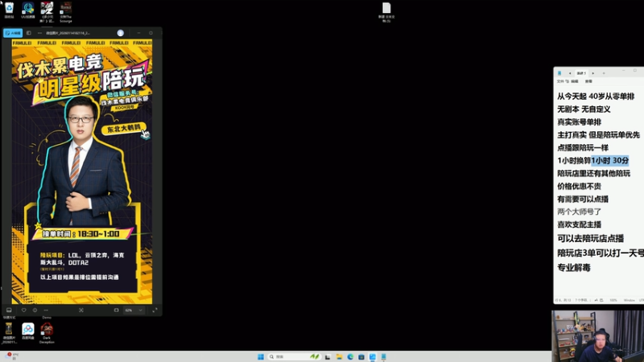Open The Scourge desktop shortcut
Screen dimensions: 644x362
[x=66, y=12]
